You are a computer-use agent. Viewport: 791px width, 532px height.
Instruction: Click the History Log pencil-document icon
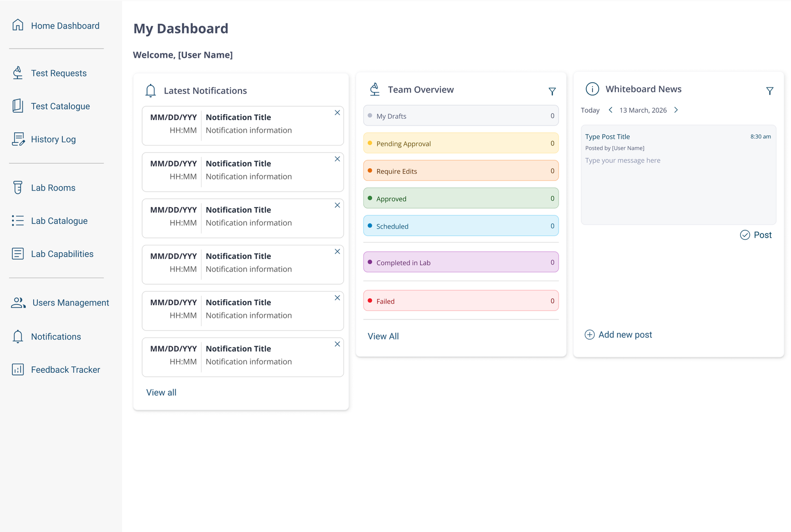(18, 139)
